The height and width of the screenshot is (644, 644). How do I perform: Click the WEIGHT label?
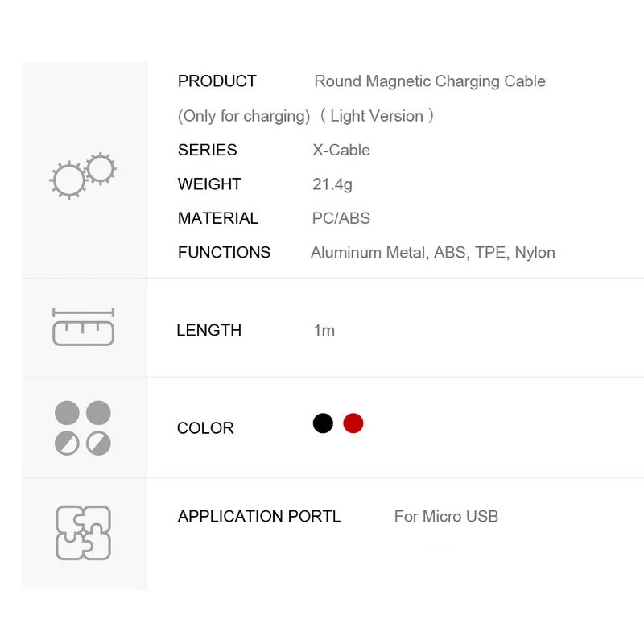coord(209,184)
